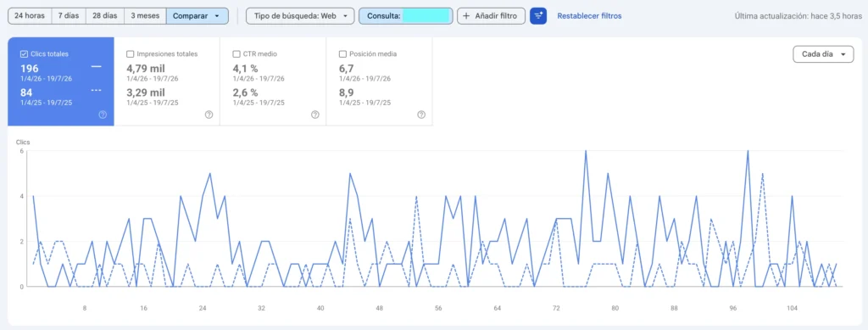Uncheck the Clics totales checkbox
This screenshot has width=868, height=330.
(x=24, y=54)
